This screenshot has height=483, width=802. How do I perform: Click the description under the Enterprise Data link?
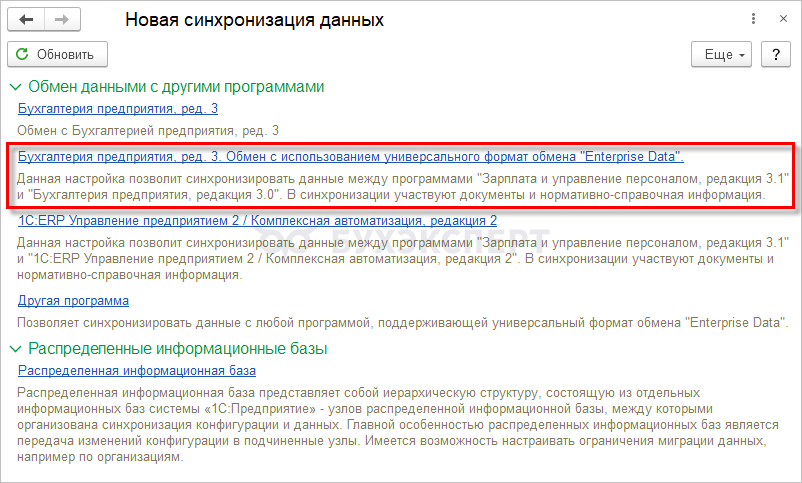pos(403,187)
